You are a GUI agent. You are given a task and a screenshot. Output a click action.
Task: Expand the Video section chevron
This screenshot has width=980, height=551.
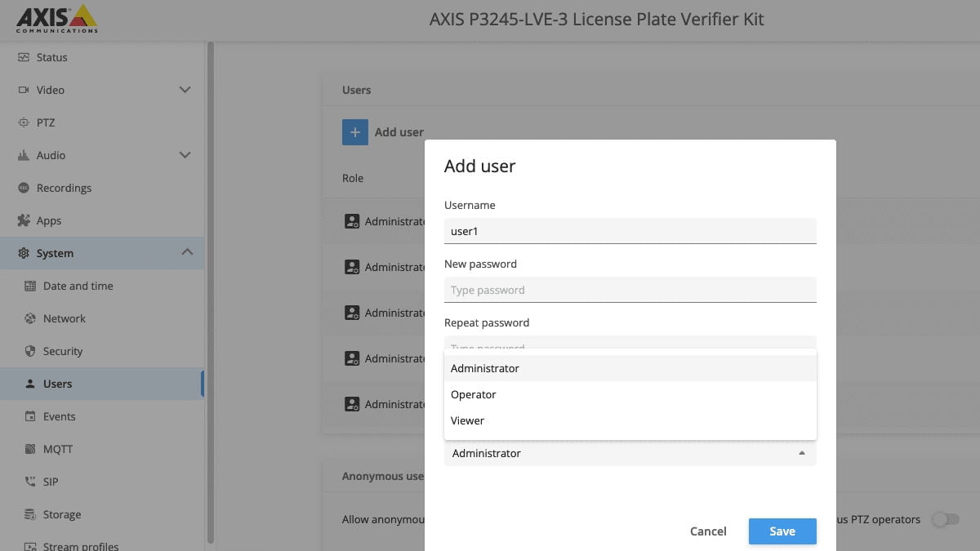(x=185, y=90)
